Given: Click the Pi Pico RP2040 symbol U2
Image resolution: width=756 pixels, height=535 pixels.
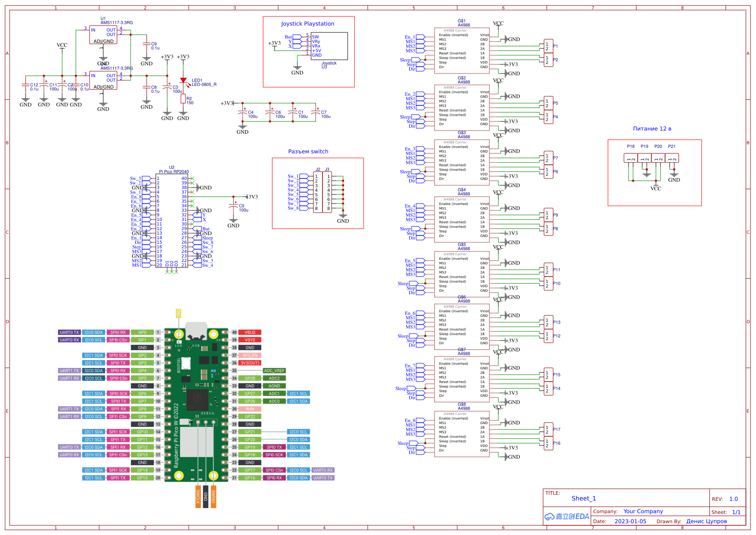Looking at the screenshot, I should (x=173, y=221).
